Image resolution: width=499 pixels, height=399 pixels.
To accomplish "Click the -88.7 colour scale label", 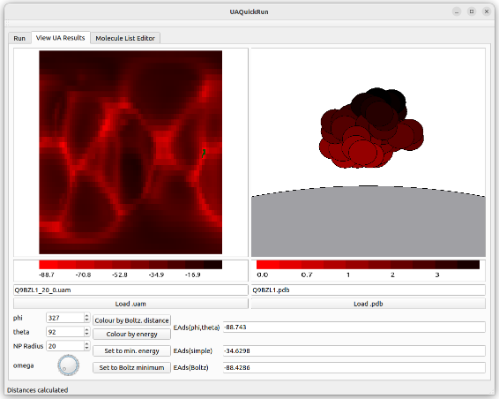I will pos(47,275).
